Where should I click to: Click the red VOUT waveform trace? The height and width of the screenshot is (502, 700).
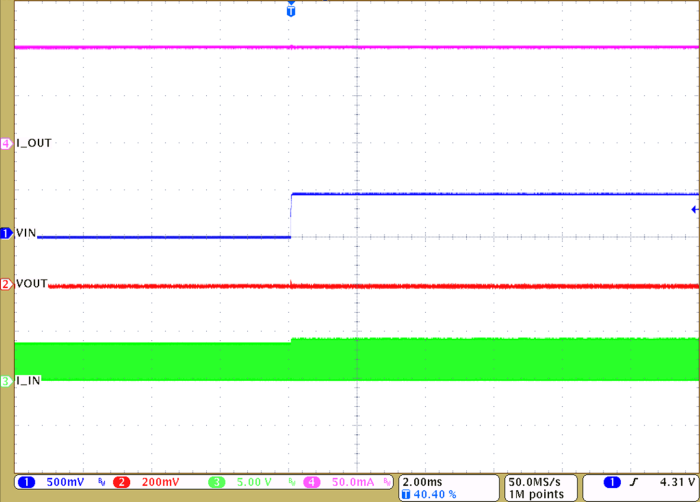(400, 286)
